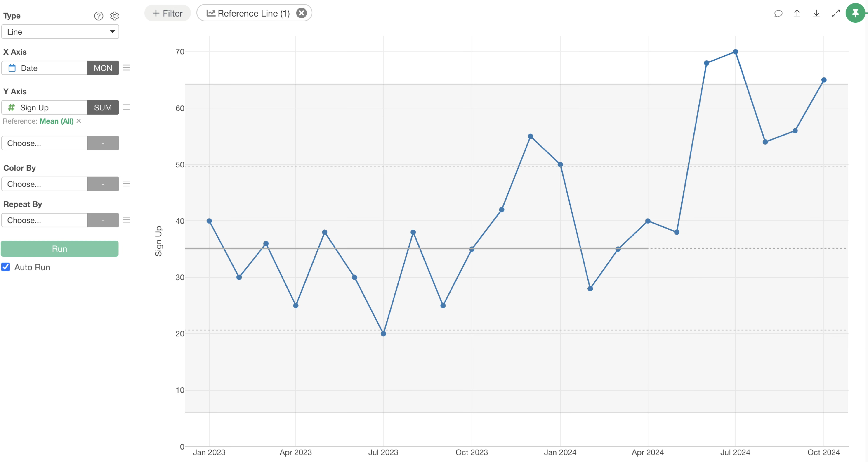Click the Jul 2024 peak data point

point(735,52)
